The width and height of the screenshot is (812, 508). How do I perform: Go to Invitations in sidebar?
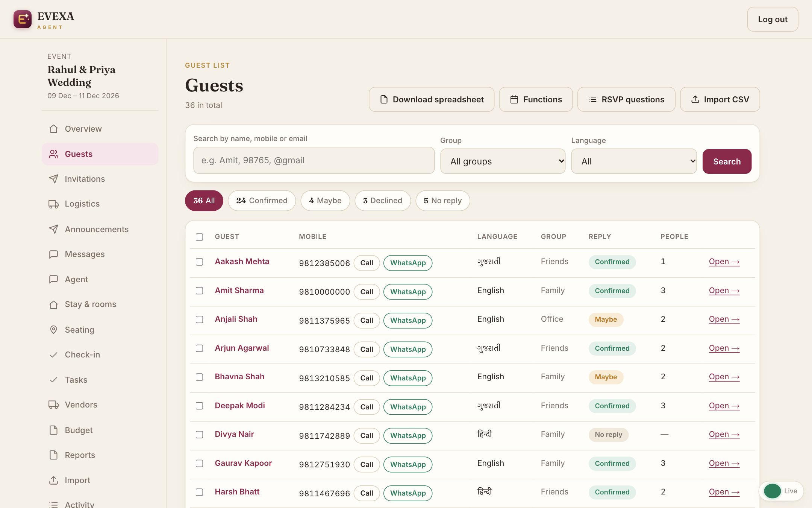pyautogui.click(x=100, y=179)
